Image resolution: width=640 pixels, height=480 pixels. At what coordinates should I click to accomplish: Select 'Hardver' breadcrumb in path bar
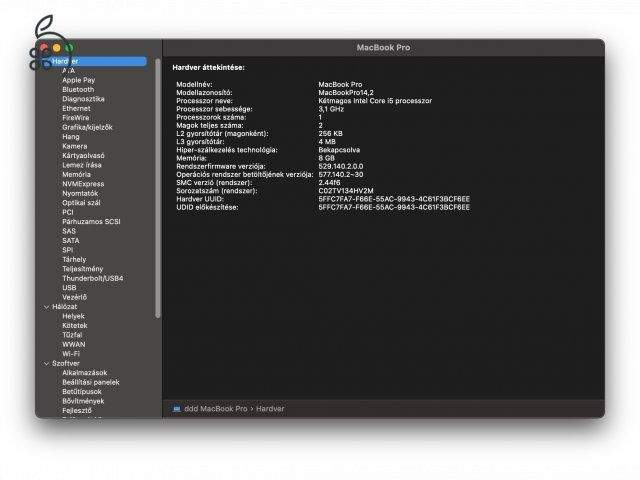(270, 409)
